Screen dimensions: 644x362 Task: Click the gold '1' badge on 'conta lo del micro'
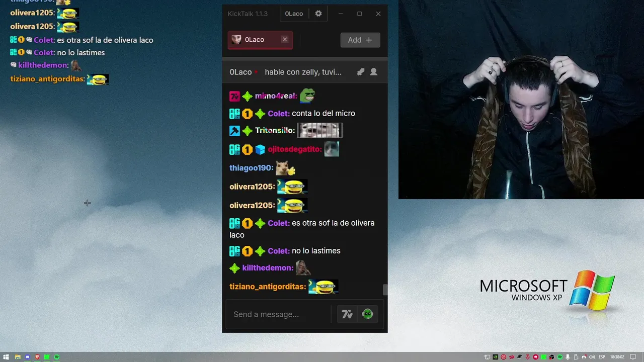click(x=247, y=114)
